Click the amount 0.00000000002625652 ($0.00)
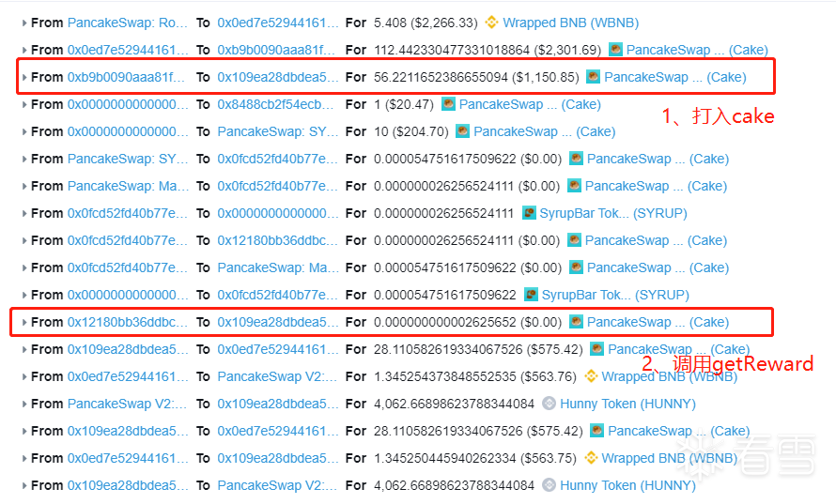 click(x=468, y=322)
